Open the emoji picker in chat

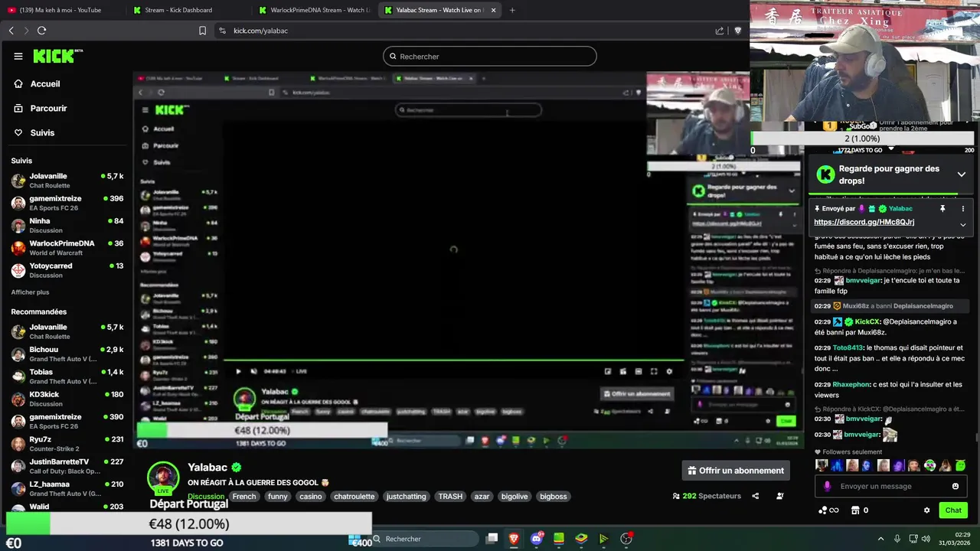955,487
